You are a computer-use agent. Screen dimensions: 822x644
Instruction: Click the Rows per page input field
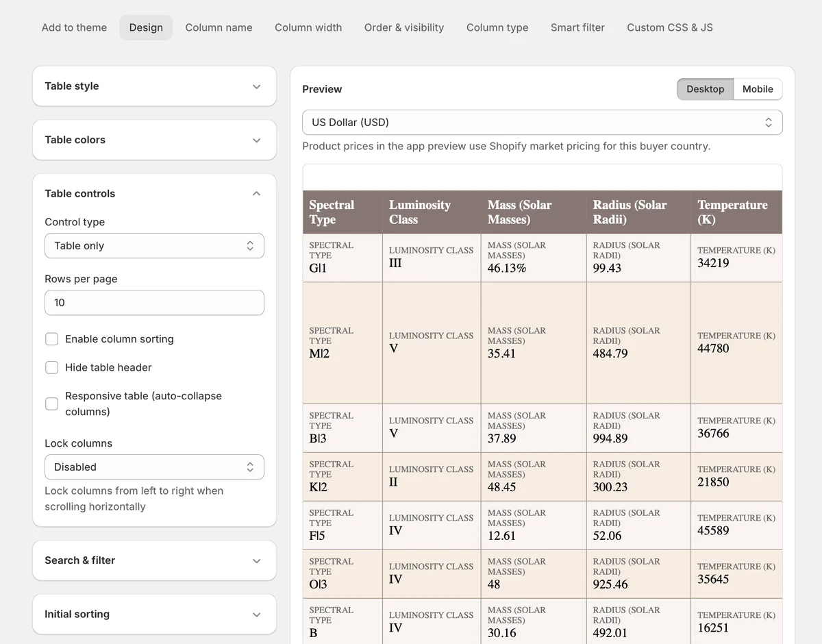click(154, 303)
